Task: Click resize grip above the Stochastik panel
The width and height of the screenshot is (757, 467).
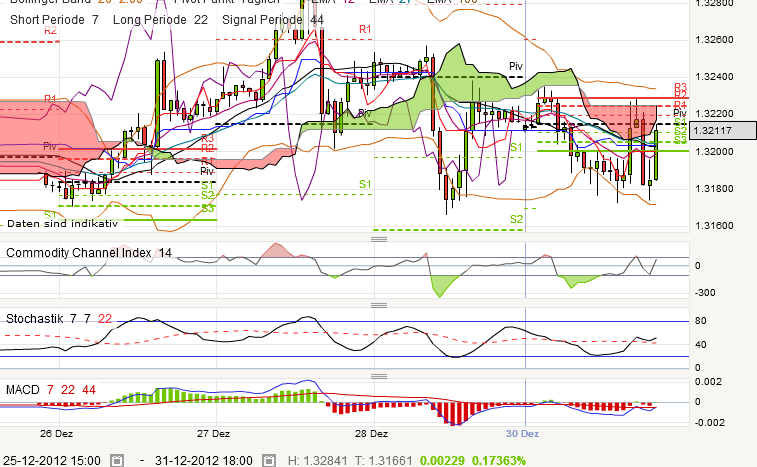Action: (x=379, y=306)
